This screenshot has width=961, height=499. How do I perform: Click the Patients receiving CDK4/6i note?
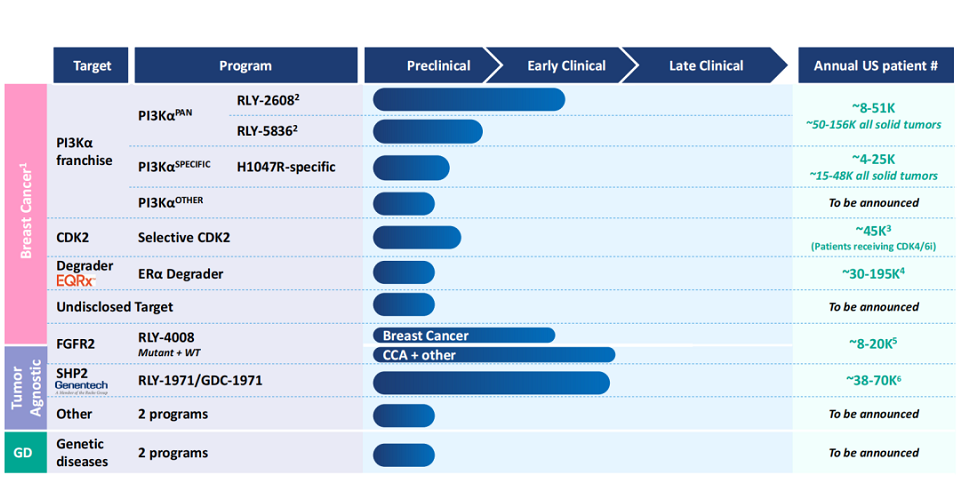click(x=873, y=246)
